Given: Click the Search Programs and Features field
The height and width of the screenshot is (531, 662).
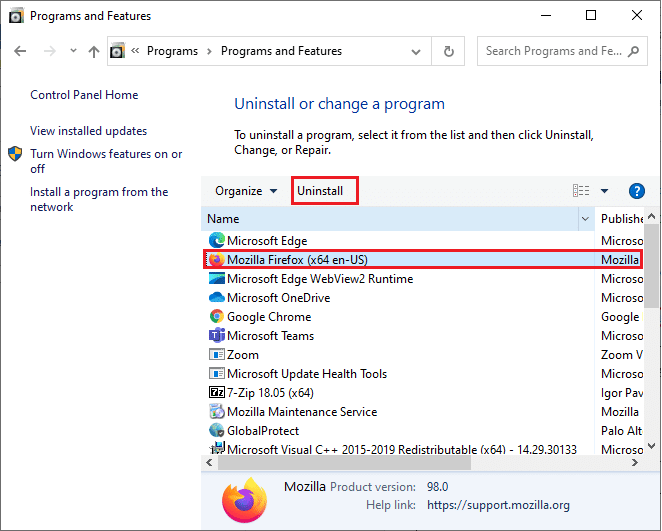Looking at the screenshot, I should (562, 51).
